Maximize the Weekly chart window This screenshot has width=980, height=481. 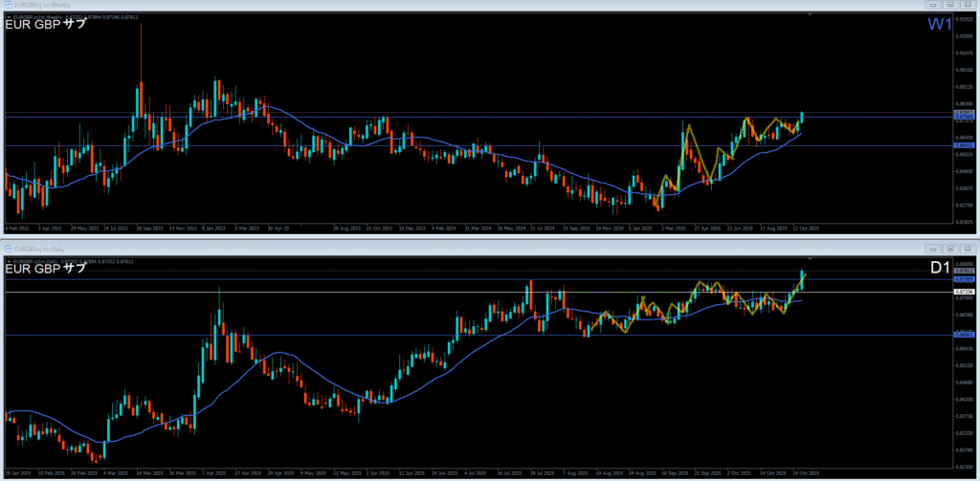coord(951,5)
